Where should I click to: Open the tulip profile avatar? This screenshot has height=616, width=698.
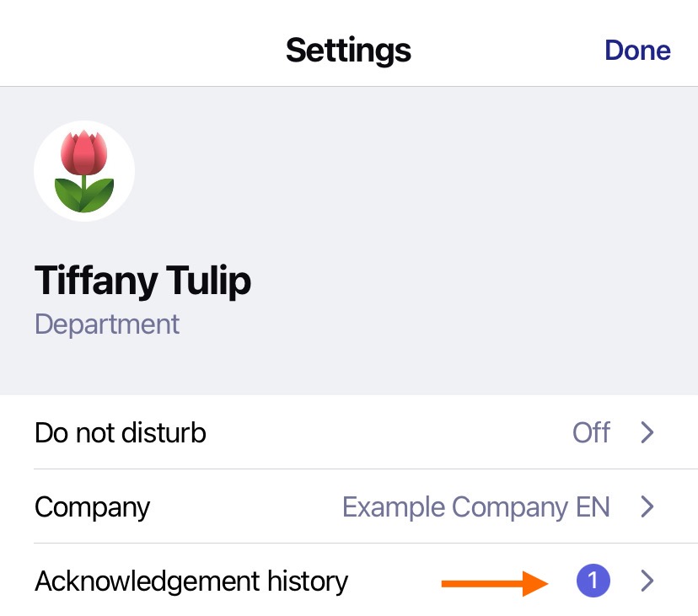click(84, 171)
